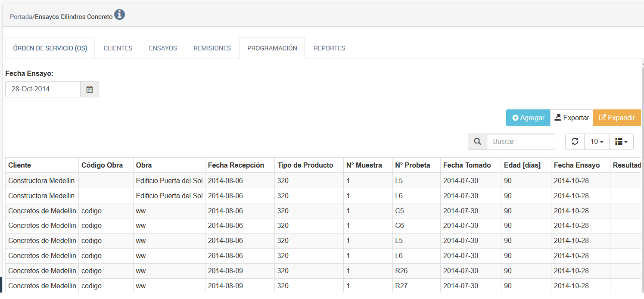Screen dimensions: 644x299
Task: Expand the 10 rows per page dropdown
Action: tap(597, 141)
